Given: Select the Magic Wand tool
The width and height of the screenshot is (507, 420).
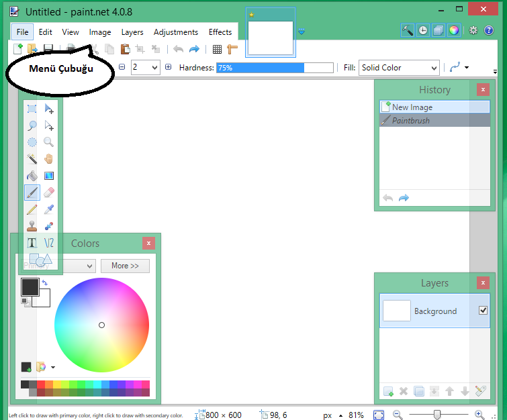Looking at the screenshot, I should (x=32, y=159).
